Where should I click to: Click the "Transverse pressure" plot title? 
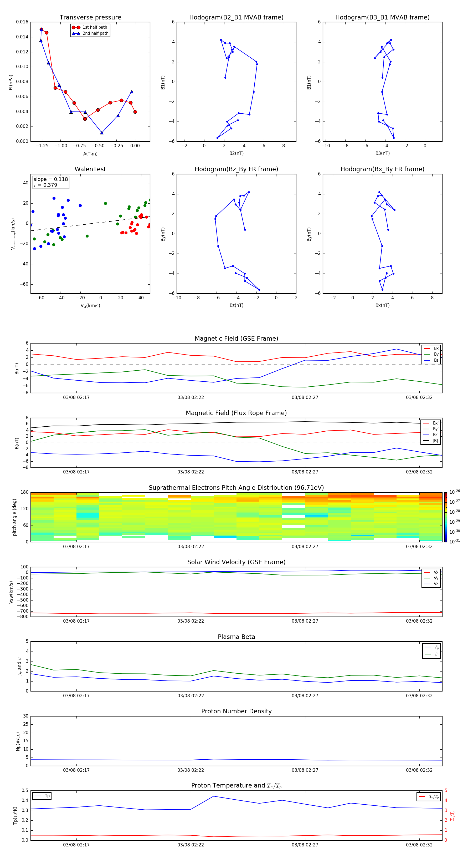point(90,18)
